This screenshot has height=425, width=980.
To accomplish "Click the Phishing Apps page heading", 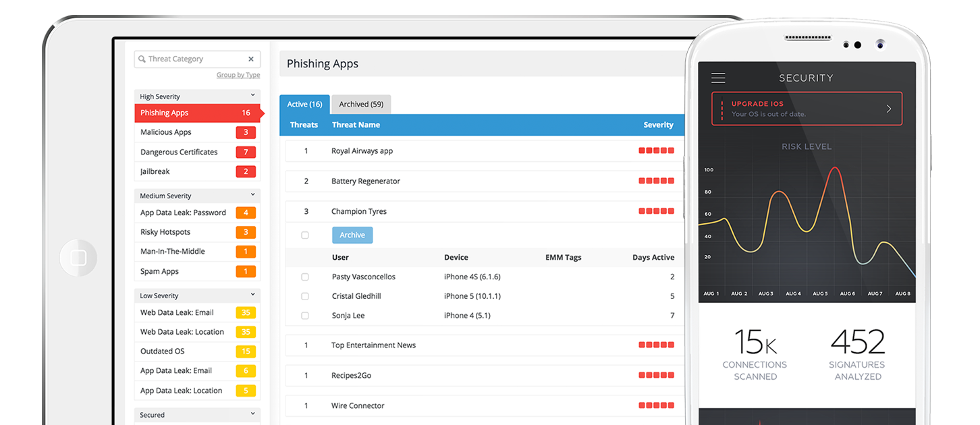I will pos(323,64).
